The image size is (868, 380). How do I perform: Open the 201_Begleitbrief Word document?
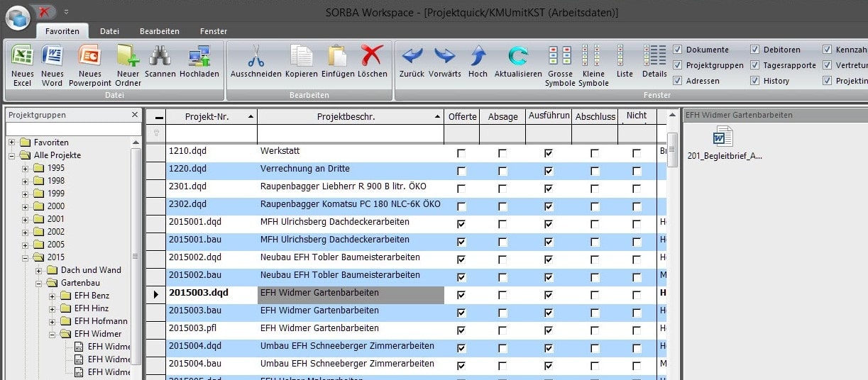coord(724,143)
